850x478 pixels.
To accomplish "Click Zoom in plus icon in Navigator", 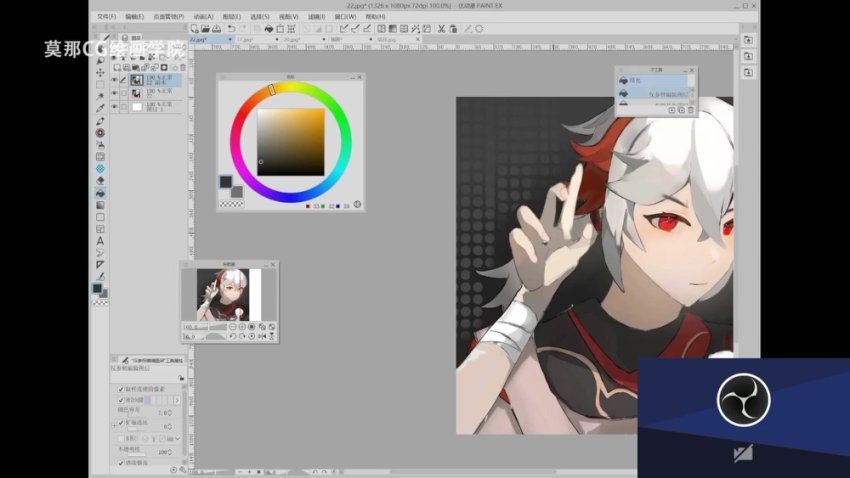I will click(x=242, y=327).
